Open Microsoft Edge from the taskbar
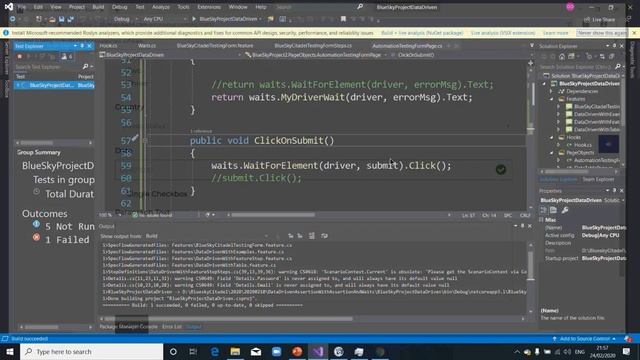 (214, 351)
